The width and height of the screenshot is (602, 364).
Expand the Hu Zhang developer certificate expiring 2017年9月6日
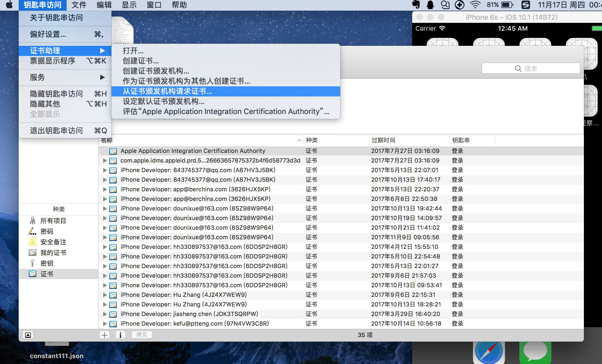(x=105, y=295)
